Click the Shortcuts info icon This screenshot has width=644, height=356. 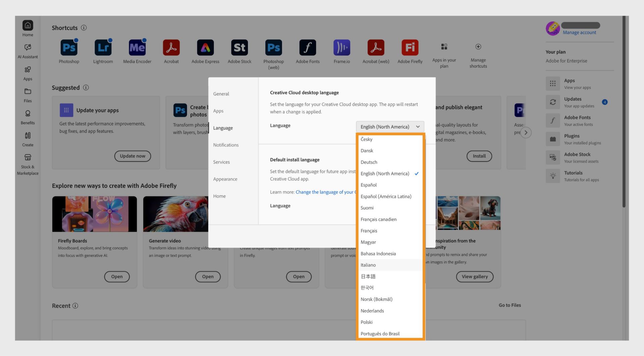pos(84,28)
